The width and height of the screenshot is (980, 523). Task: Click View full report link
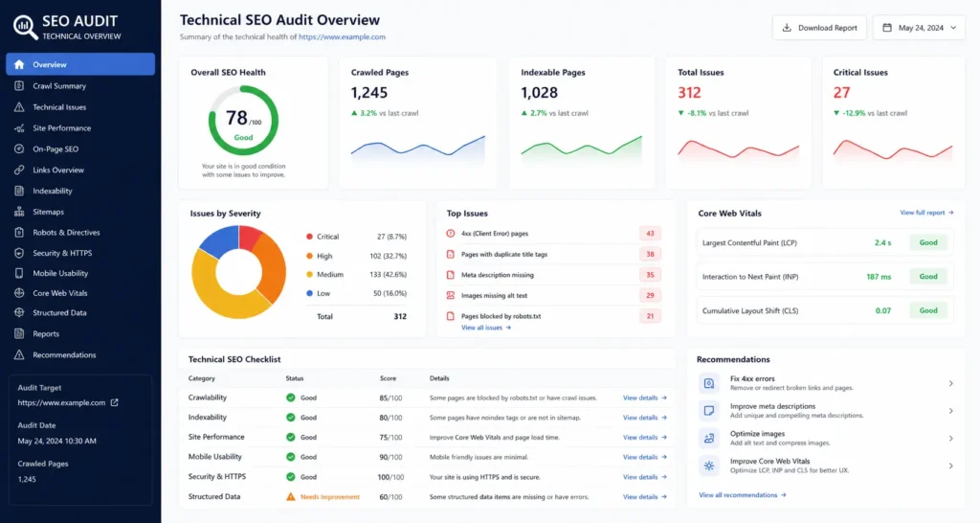tap(926, 213)
